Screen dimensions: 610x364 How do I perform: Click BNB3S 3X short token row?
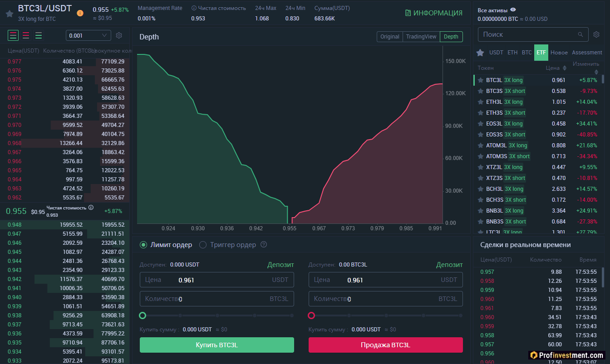pyautogui.click(x=538, y=222)
